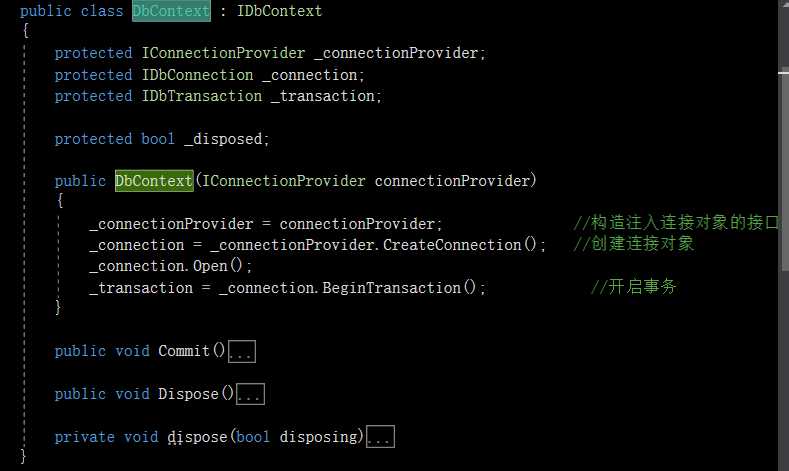Screen dimensions: 789x471
Task: Expand the collapsed Commit() method body
Action: pyautogui.click(x=243, y=352)
